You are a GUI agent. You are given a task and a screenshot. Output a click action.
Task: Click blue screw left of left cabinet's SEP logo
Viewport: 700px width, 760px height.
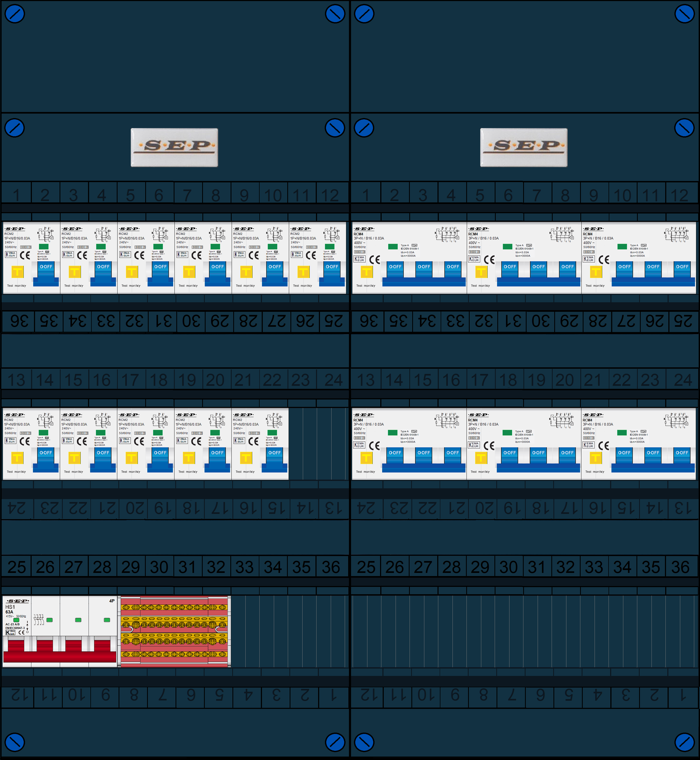15,128
